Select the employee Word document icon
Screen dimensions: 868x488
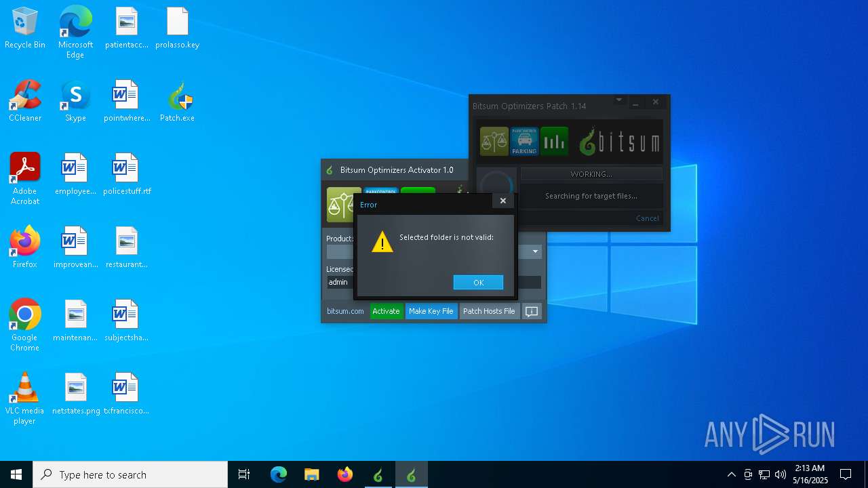click(75, 174)
